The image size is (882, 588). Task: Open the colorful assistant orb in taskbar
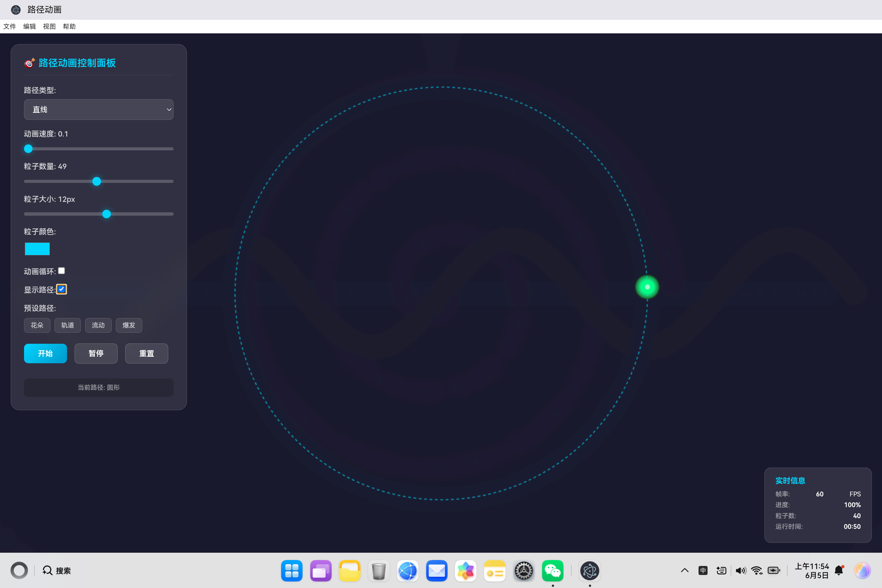(862, 570)
